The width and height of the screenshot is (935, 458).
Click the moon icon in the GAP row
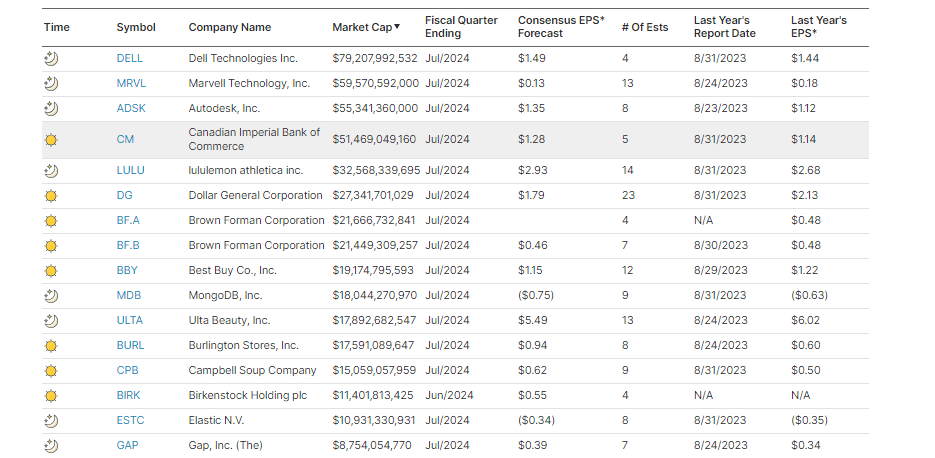[51, 446]
